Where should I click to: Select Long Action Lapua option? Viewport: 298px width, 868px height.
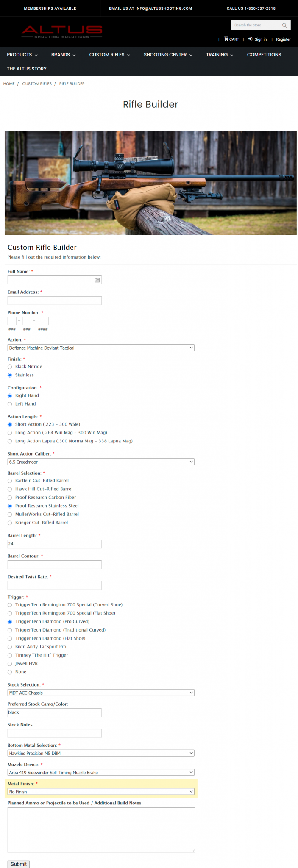click(10, 442)
